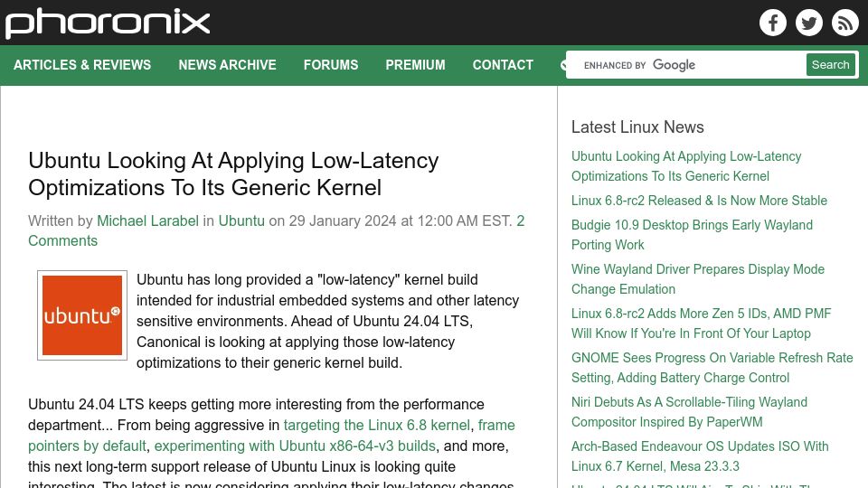The image size is (868, 488).
Task: Open sidebar Ubuntu Low-Latency Optimizations news link
Action: point(686,166)
